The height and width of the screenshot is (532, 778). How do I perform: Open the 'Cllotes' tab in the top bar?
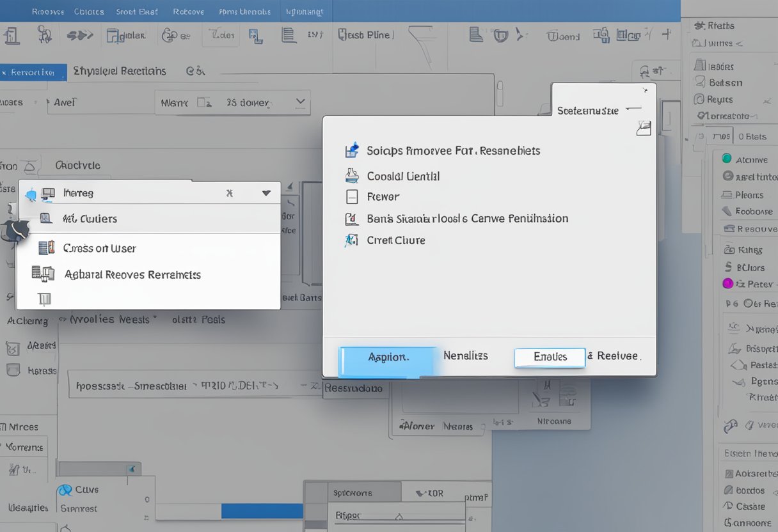point(88,12)
